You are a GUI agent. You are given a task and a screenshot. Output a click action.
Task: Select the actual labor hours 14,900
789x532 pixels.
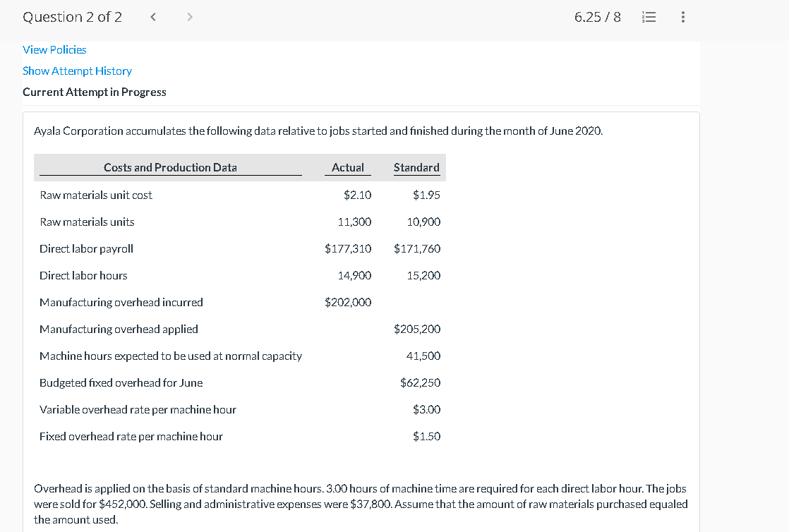pos(354,276)
